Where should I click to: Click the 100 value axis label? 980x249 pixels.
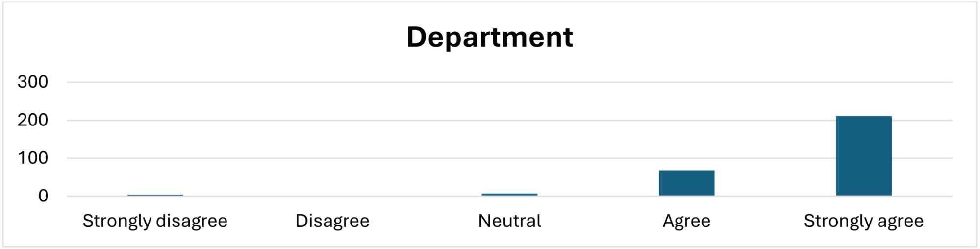[x=33, y=158]
